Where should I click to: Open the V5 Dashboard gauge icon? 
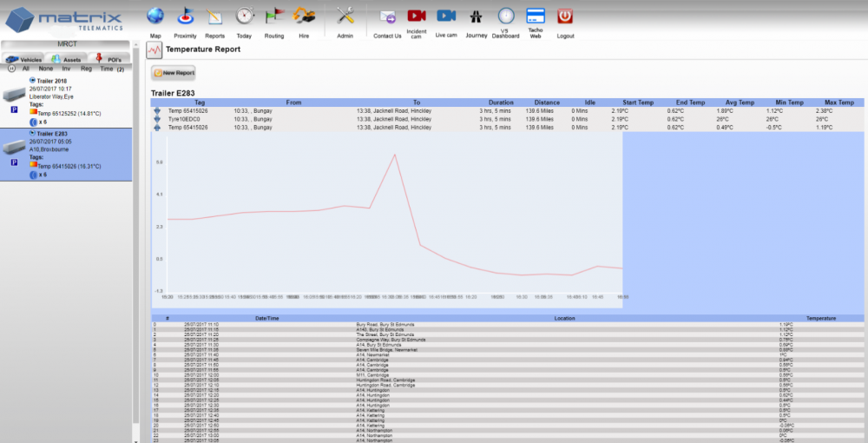[x=506, y=16]
